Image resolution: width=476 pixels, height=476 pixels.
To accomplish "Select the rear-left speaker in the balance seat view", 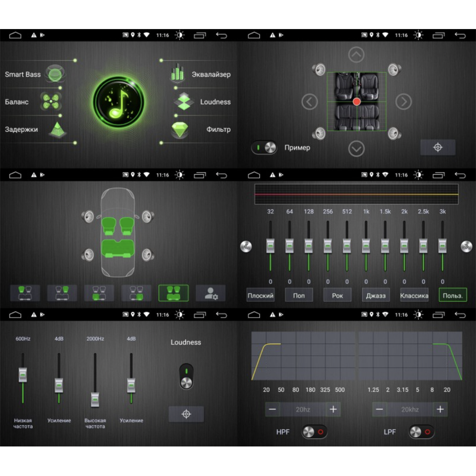I will pyautogui.click(x=319, y=133).
